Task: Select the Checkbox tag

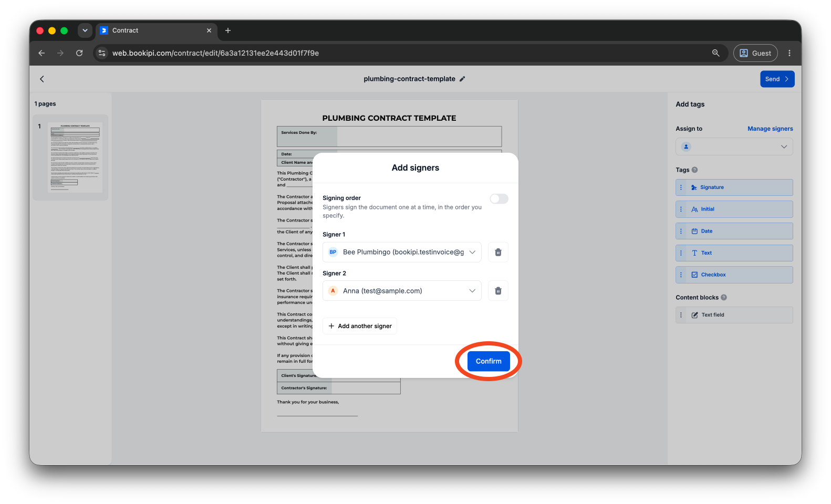Action: click(x=734, y=275)
